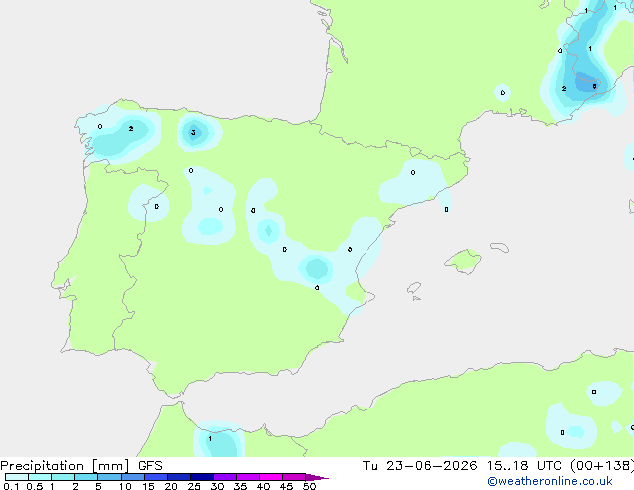Click the legend scale label "0.5"
This screenshot has height=490, width=634.
[35, 486]
